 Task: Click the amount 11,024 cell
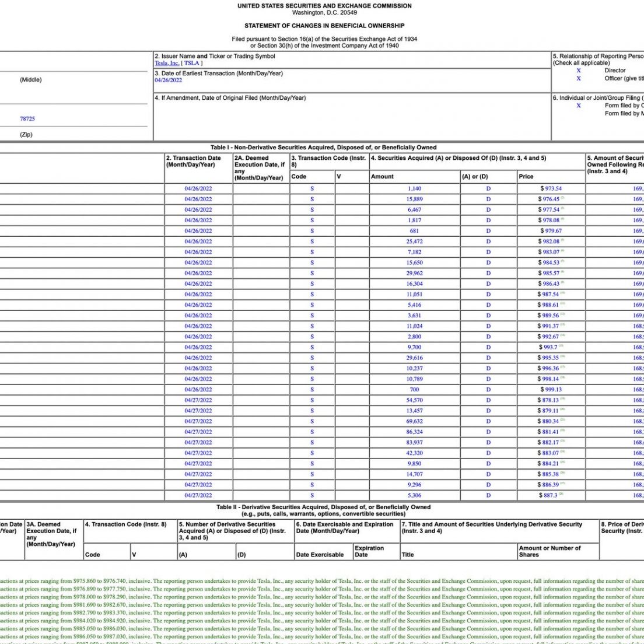coord(414,326)
